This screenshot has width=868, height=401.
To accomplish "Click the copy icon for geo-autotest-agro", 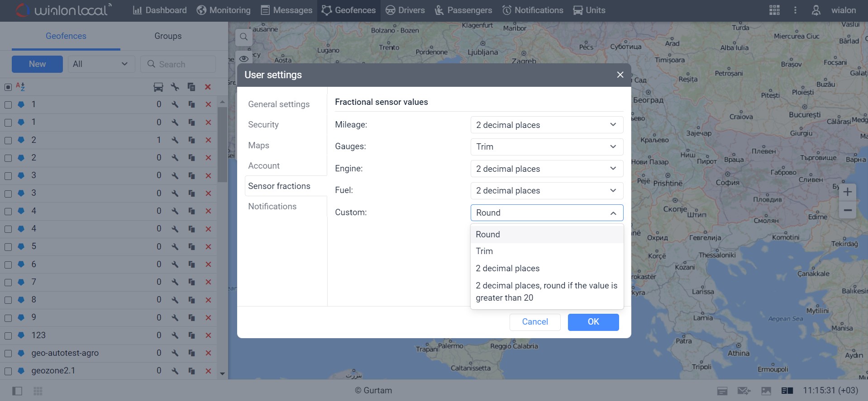I will [191, 353].
